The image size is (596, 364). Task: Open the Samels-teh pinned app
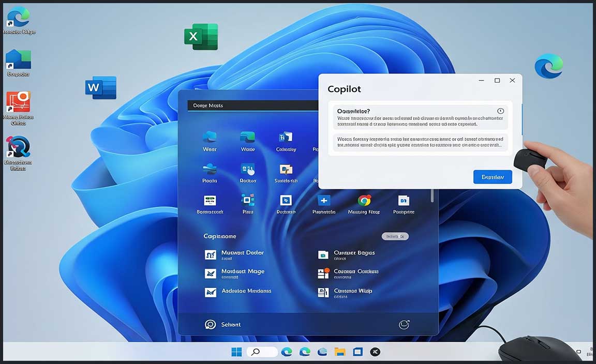pyautogui.click(x=286, y=173)
